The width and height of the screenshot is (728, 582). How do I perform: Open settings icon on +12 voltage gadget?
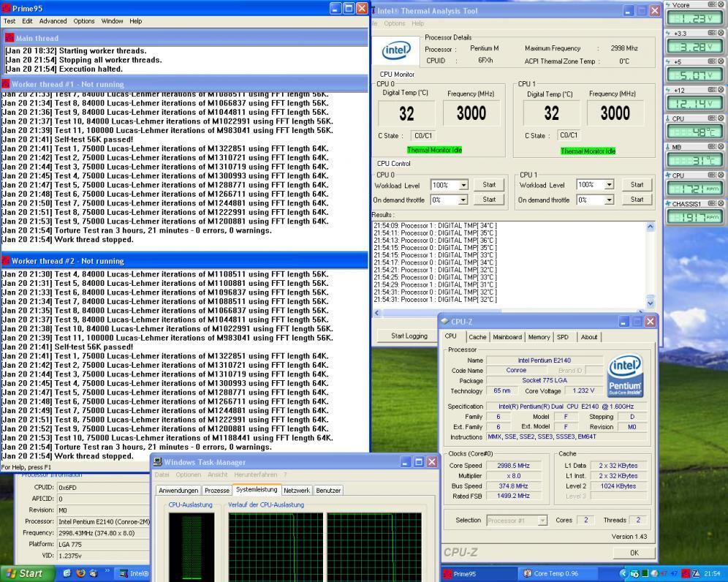tap(712, 90)
